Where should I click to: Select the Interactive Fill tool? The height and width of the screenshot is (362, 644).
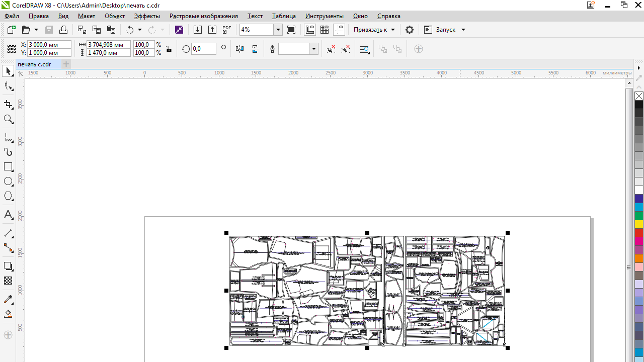coord(8,314)
